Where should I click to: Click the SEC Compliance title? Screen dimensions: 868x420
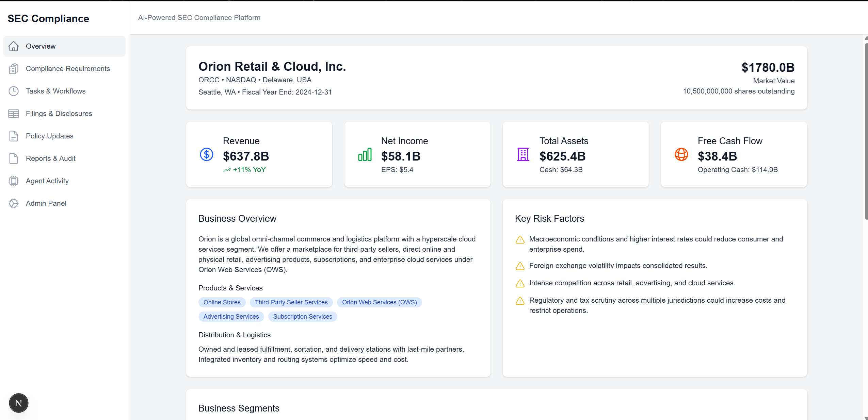[48, 19]
